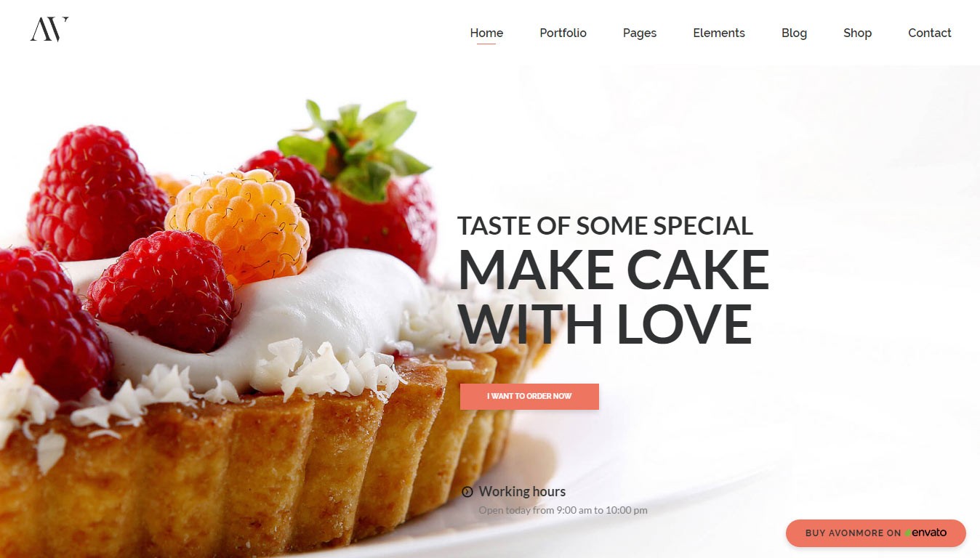Open the Blog menu item
Image resolution: width=980 pixels, height=558 pixels.
coord(794,33)
